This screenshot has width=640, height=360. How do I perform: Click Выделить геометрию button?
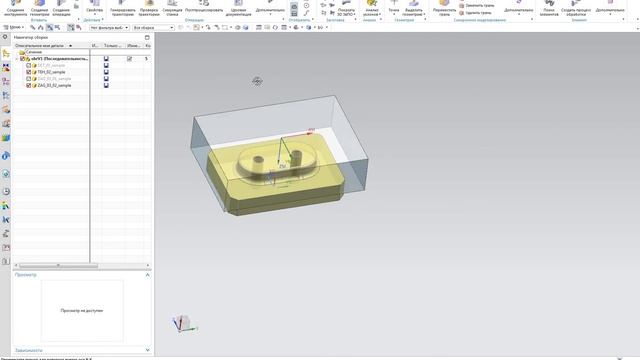point(414,8)
